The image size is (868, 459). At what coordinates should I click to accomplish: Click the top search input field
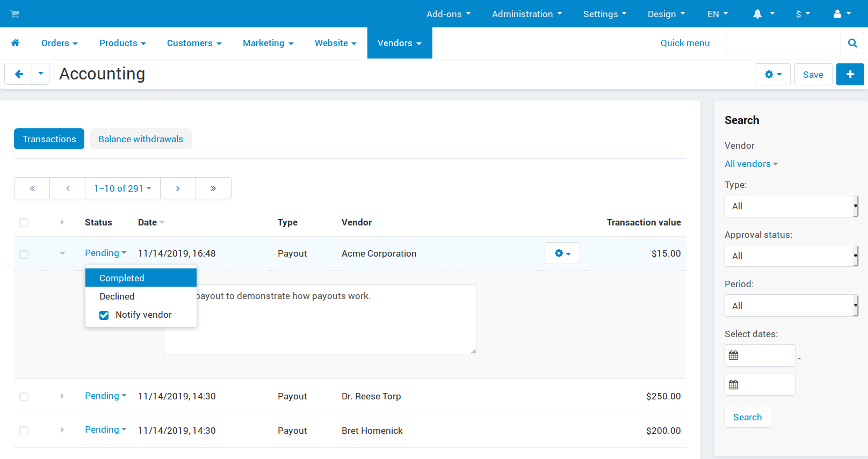tap(783, 43)
